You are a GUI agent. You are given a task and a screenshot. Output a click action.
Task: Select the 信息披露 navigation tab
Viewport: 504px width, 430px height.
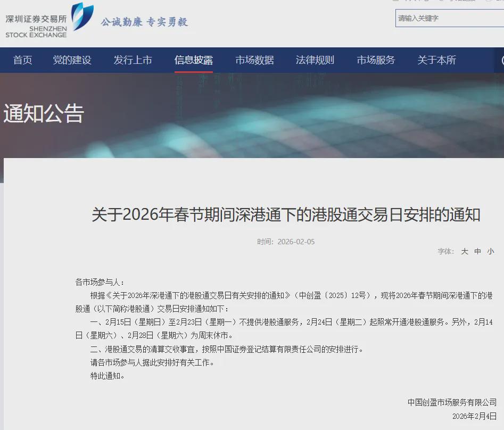tap(194, 60)
